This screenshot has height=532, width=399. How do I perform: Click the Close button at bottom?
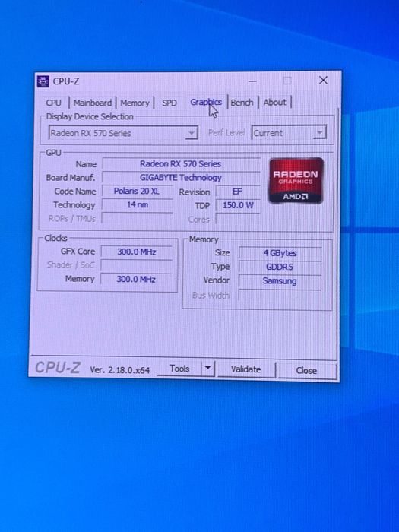pyautogui.click(x=306, y=370)
